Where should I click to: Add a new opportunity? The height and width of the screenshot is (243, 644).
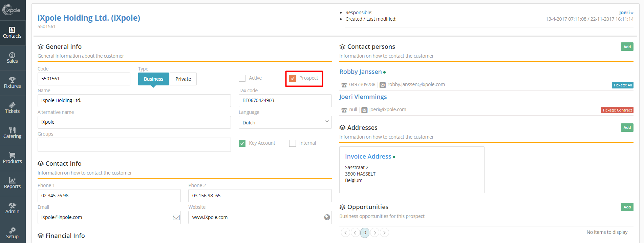click(627, 207)
